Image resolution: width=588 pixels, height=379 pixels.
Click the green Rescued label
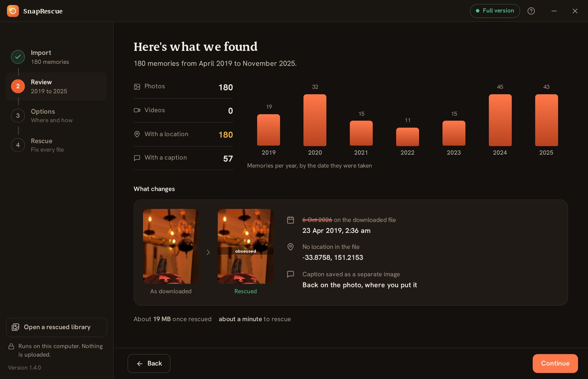pos(245,291)
